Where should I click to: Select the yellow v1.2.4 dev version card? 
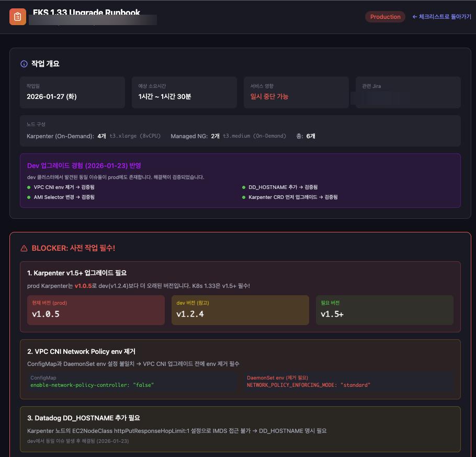pyautogui.click(x=240, y=310)
